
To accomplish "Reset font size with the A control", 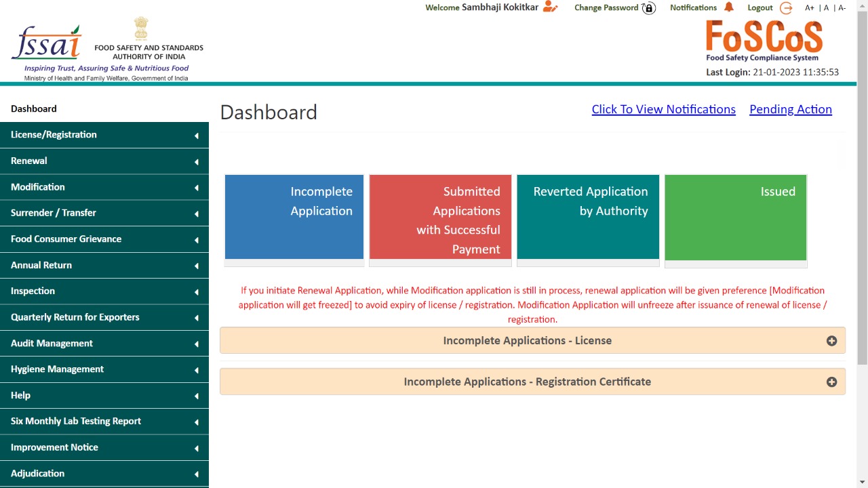I will point(826,8).
